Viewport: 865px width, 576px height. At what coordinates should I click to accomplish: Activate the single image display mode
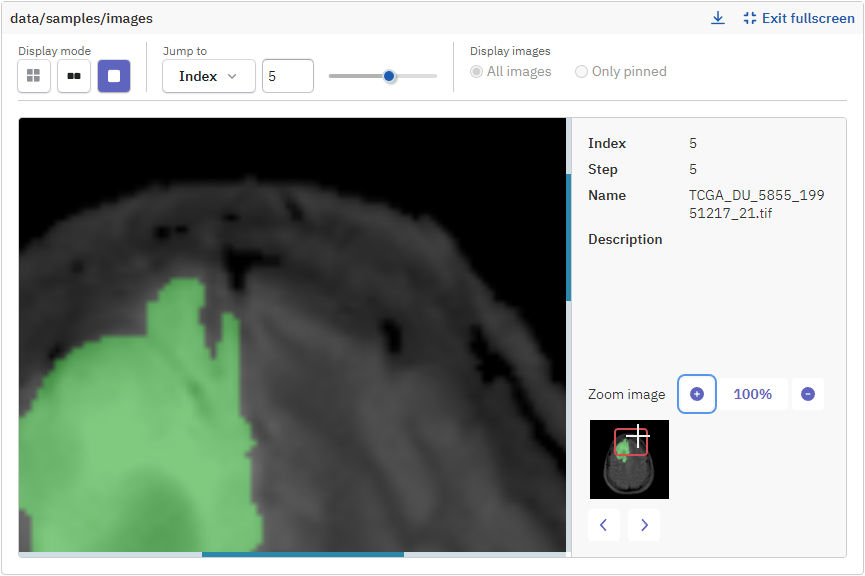point(113,75)
